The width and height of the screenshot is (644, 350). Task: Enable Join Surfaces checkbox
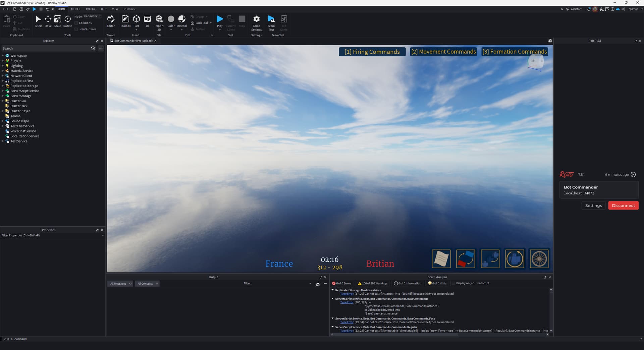[76, 29]
